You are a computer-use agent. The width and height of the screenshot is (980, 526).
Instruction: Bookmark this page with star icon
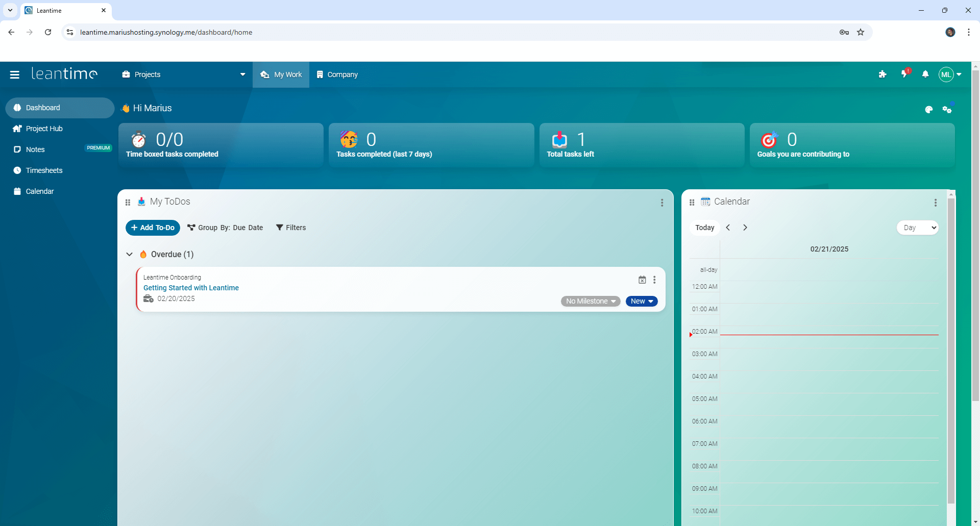pyautogui.click(x=861, y=32)
